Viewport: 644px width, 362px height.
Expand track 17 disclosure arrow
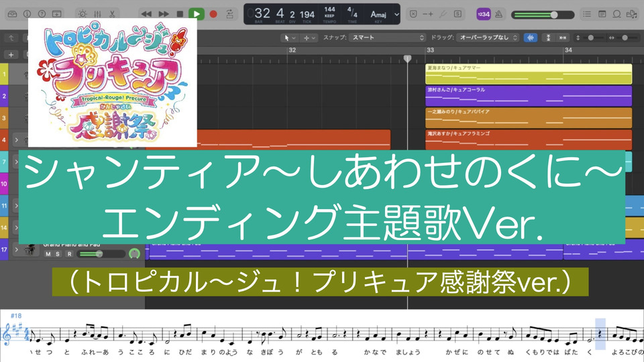pyautogui.click(x=16, y=249)
